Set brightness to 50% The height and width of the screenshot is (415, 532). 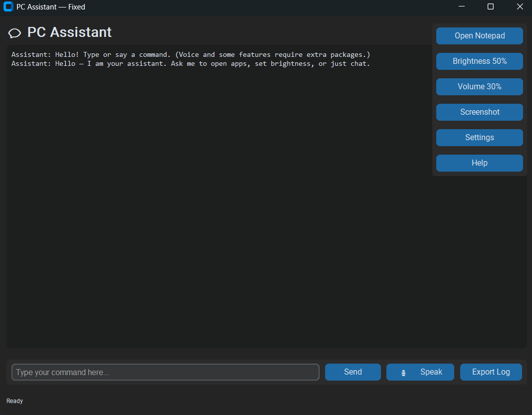click(479, 61)
